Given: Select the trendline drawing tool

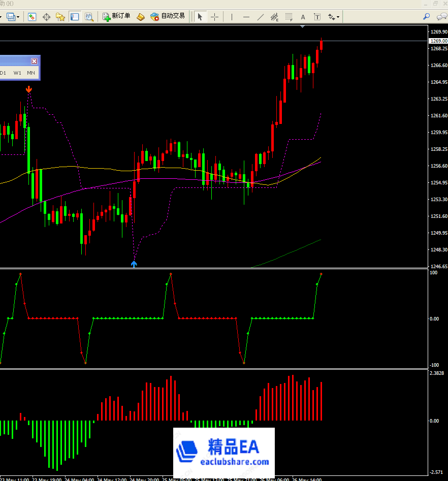Looking at the screenshot, I should [261, 17].
